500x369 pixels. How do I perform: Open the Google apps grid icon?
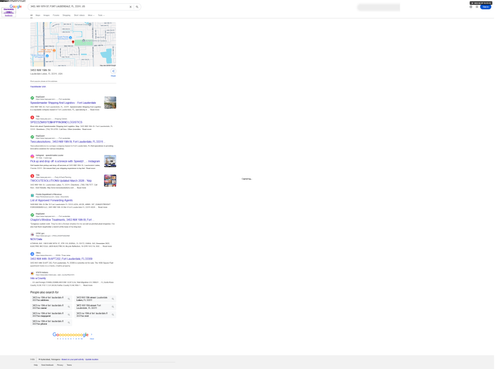coord(477,7)
